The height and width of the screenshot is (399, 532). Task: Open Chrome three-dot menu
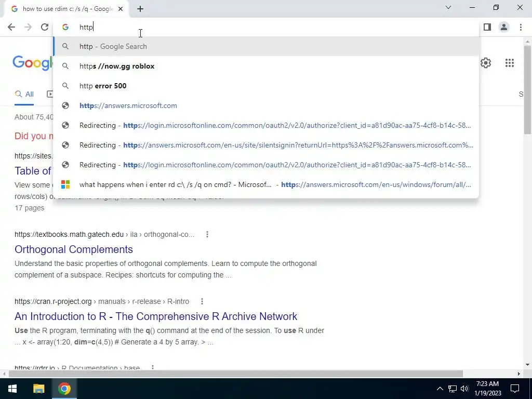click(521, 27)
